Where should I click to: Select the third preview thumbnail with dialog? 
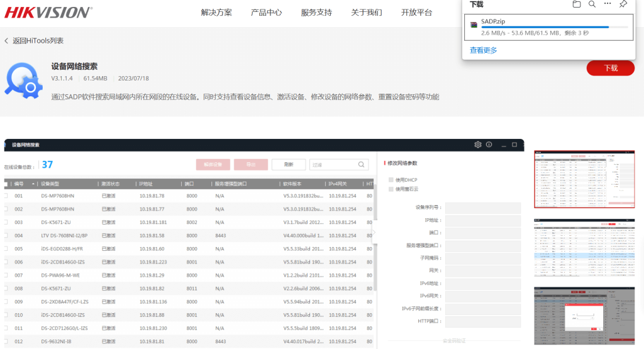pos(584,316)
